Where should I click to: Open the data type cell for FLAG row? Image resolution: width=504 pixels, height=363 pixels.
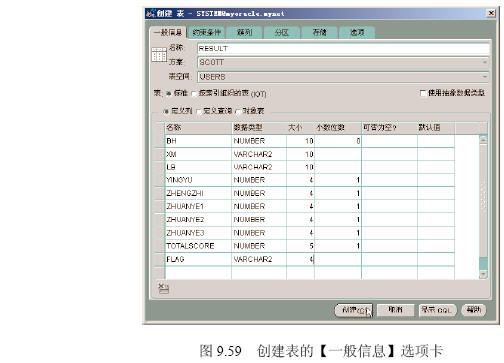[259, 259]
